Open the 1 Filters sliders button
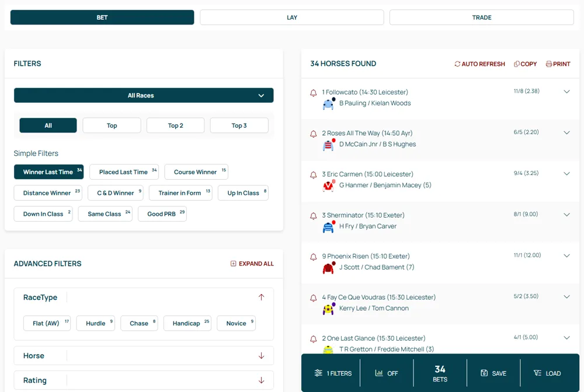The image size is (584, 392). (333, 373)
